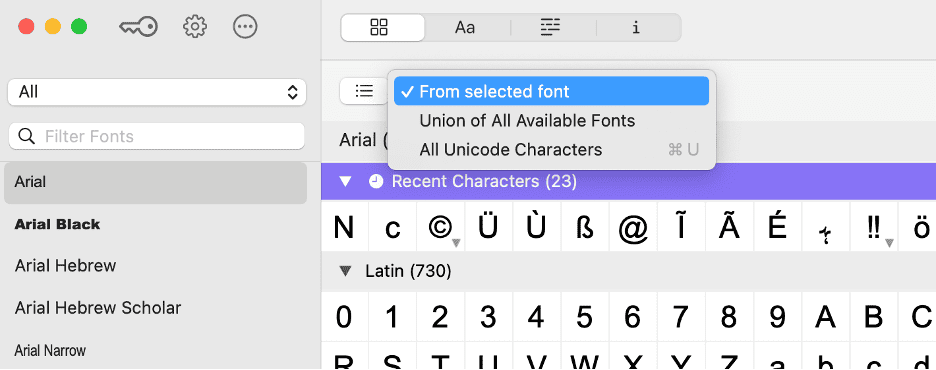Click the Latin letter A cell
The width and height of the screenshot is (936, 370).
[x=826, y=316]
